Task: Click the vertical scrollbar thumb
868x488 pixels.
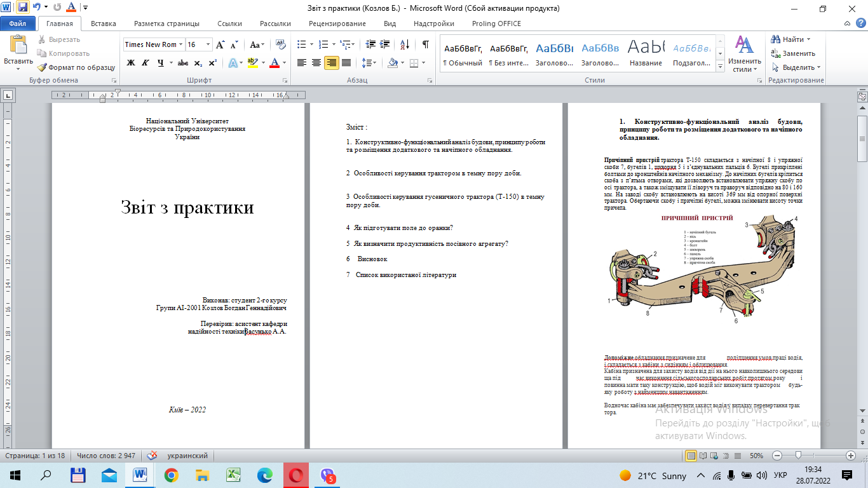Action: [x=862, y=139]
